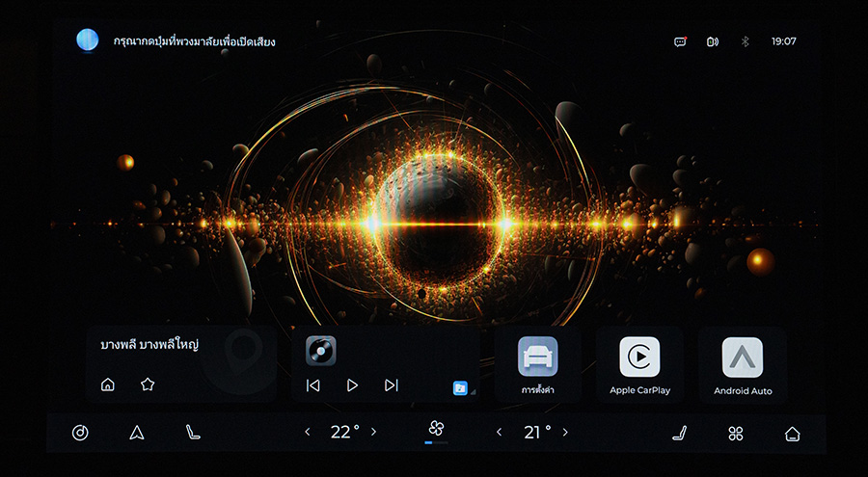
Task: Toggle the passenger seat climate control
Action: click(x=679, y=433)
